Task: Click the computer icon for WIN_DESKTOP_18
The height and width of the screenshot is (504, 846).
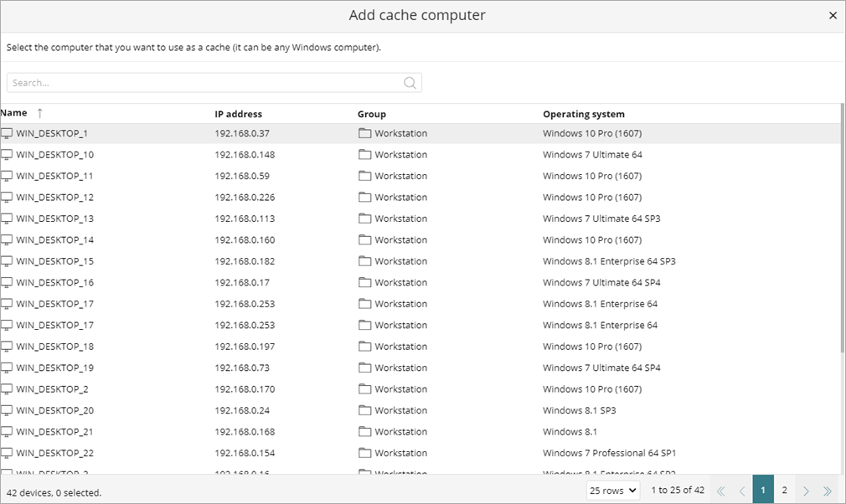Action: [8, 346]
